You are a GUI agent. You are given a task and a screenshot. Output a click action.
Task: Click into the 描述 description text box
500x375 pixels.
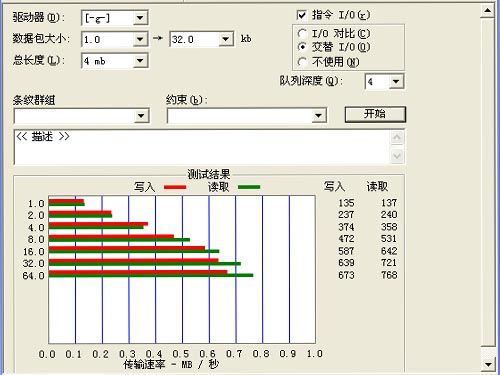pyautogui.click(x=202, y=147)
